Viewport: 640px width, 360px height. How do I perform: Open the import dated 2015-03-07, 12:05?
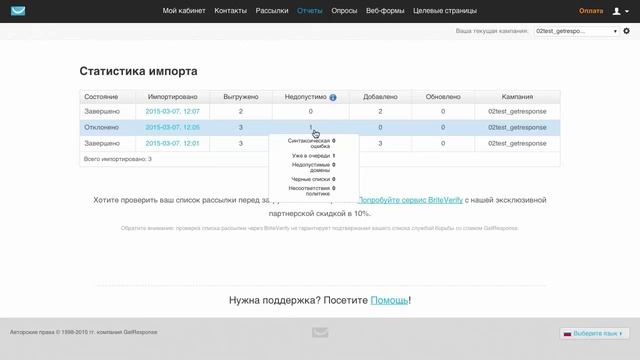click(173, 127)
